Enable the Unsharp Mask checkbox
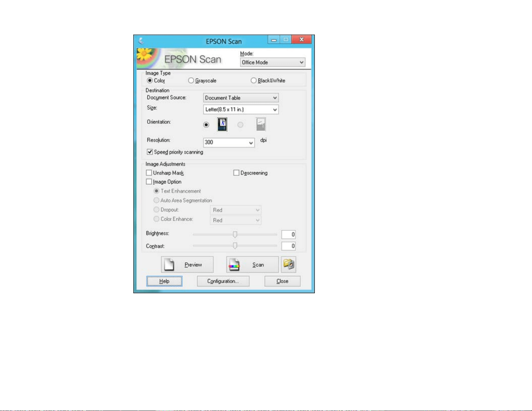Viewport: 532px width, 411px height. tap(149, 173)
